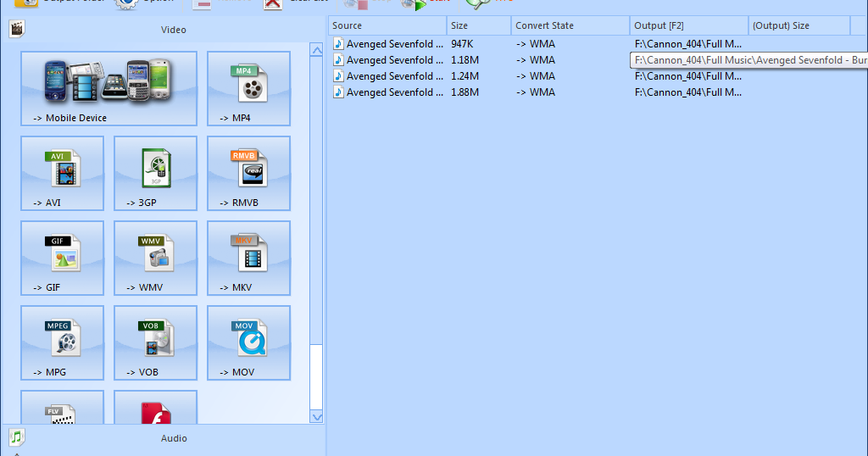Choose the MPG video format tile
The height and width of the screenshot is (456, 868).
point(63,342)
